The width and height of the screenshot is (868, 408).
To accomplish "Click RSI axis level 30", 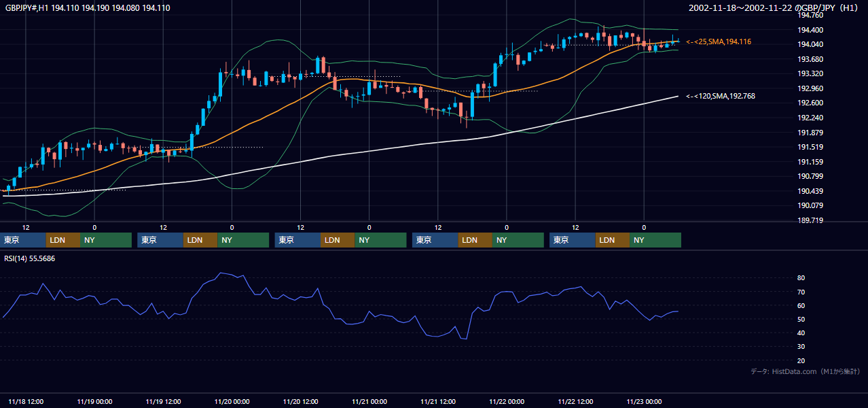I will [801, 347].
